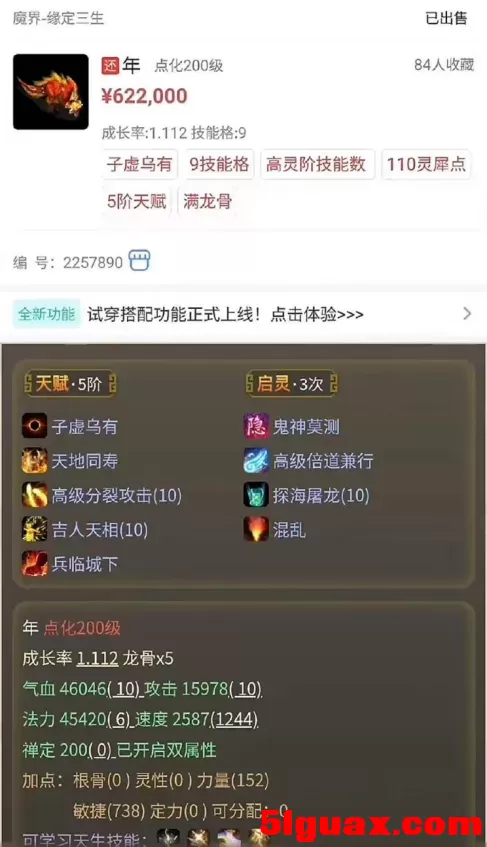487x847 pixels.
Task: Select the 子虚乌有 tag
Action: (139, 164)
